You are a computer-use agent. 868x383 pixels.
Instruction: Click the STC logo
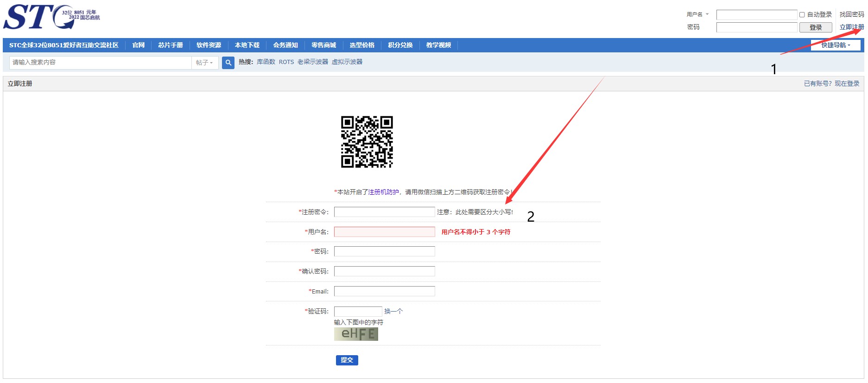[51, 17]
